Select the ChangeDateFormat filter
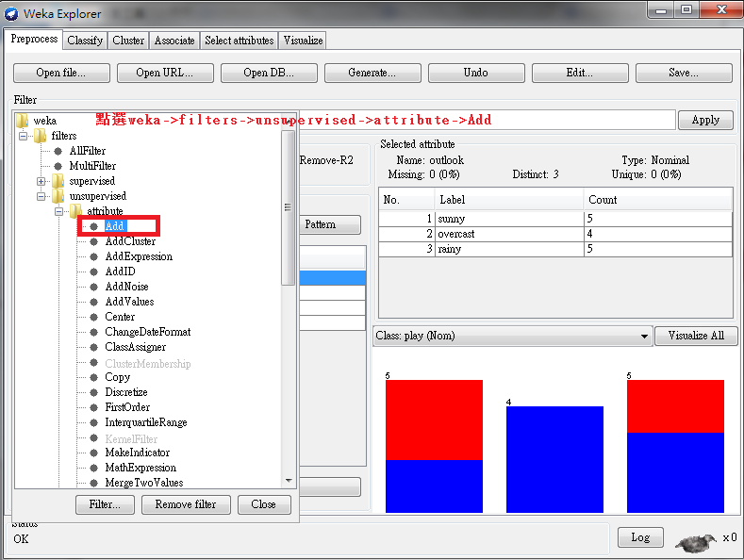 coord(147,332)
